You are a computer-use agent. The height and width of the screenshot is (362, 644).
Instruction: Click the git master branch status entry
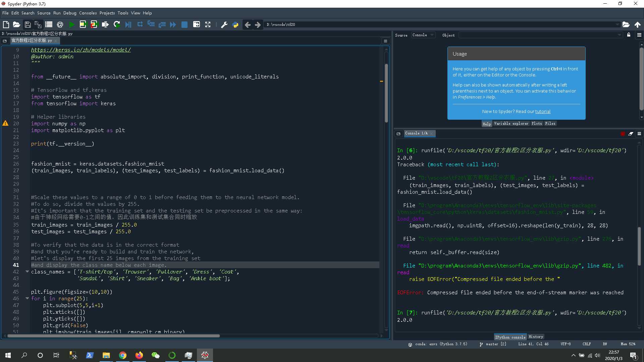point(493,344)
